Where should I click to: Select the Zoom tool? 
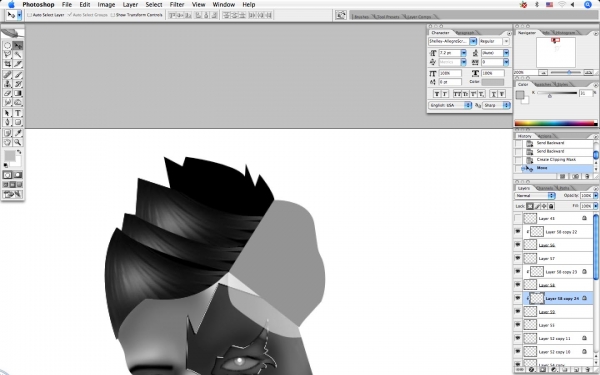coord(18,142)
